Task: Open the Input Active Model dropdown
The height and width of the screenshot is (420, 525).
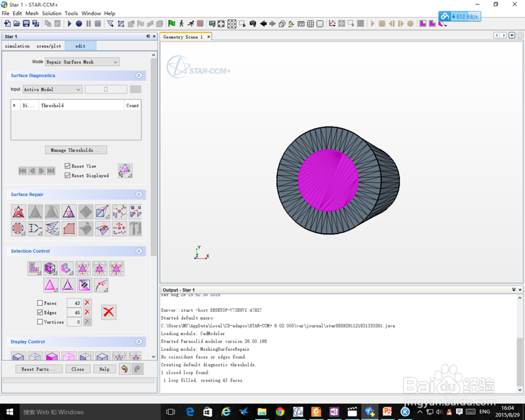Action: pos(52,89)
